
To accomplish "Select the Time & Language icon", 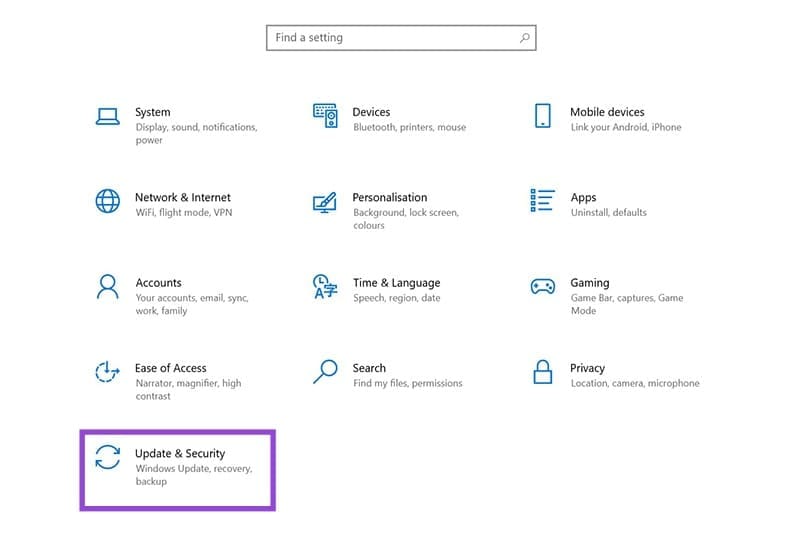I will point(325,287).
